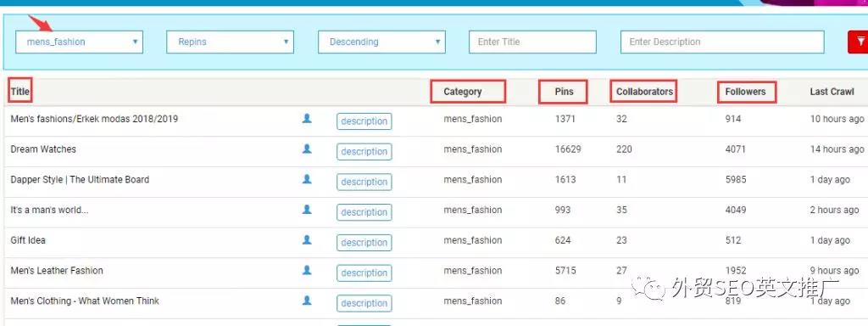Open user icon for It's a man's world

[x=307, y=210]
